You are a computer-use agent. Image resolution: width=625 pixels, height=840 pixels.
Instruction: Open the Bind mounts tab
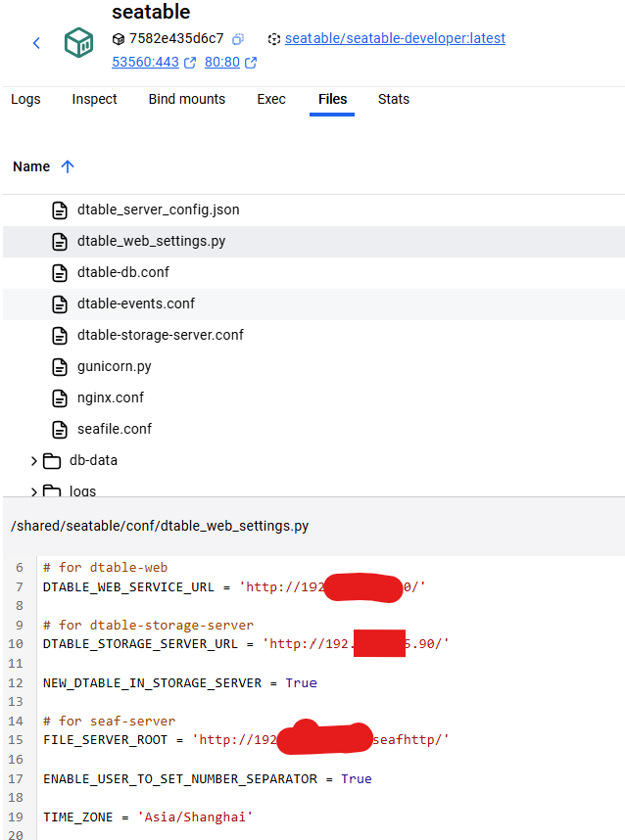click(x=186, y=99)
